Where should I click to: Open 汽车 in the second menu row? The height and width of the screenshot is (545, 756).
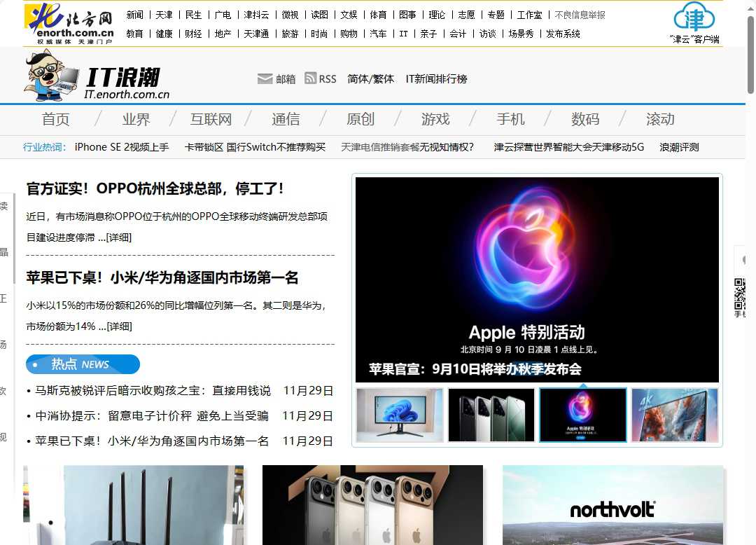pyautogui.click(x=378, y=34)
